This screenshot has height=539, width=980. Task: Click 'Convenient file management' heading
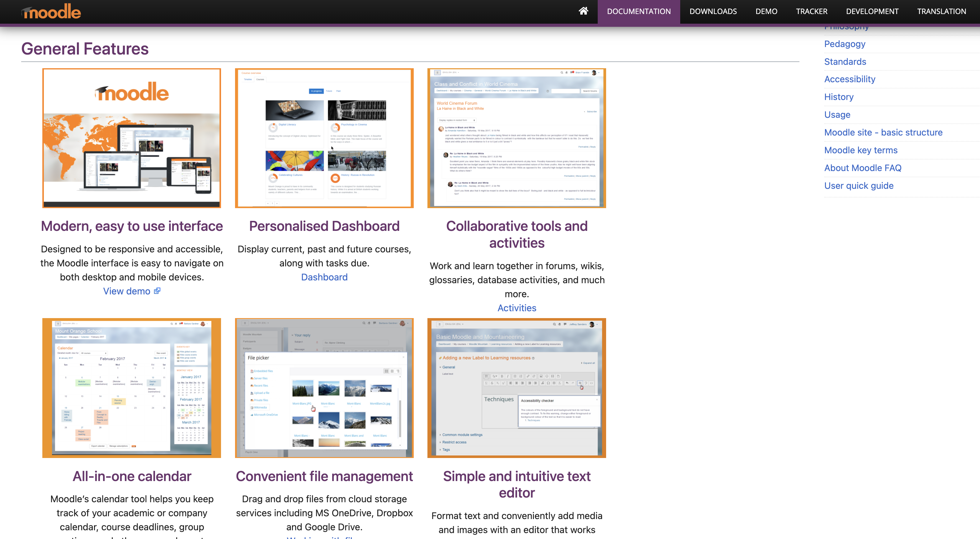pos(324,476)
